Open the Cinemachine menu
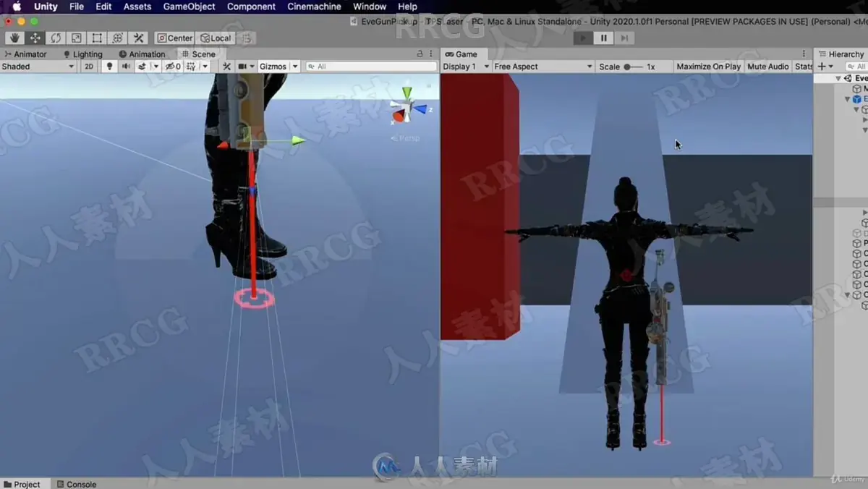 (314, 7)
